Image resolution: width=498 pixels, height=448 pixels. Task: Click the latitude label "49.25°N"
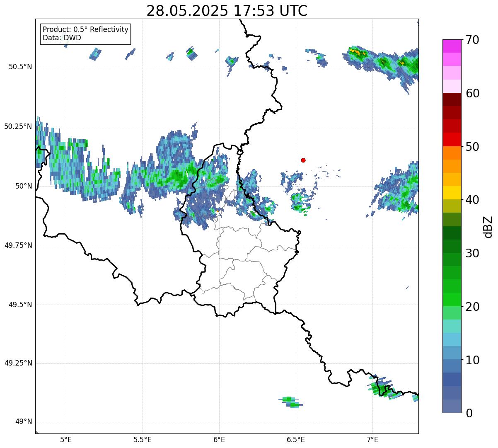18,363
